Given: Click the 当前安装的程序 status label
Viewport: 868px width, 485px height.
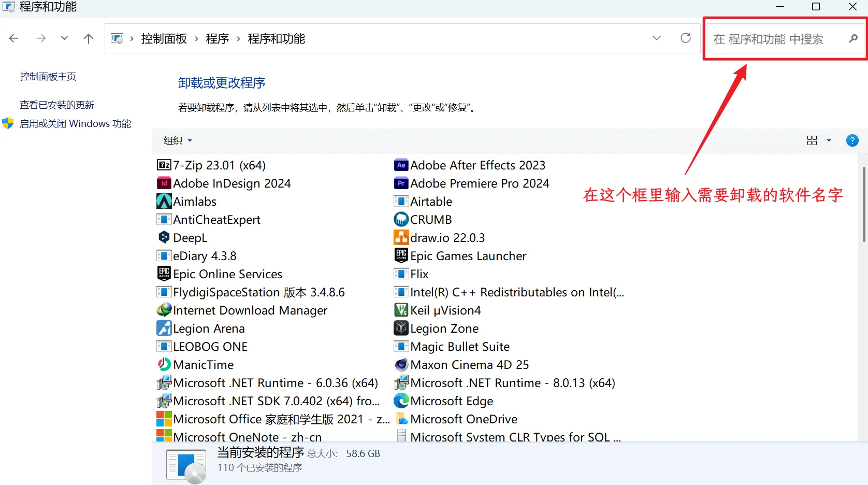Looking at the screenshot, I should tap(261, 452).
